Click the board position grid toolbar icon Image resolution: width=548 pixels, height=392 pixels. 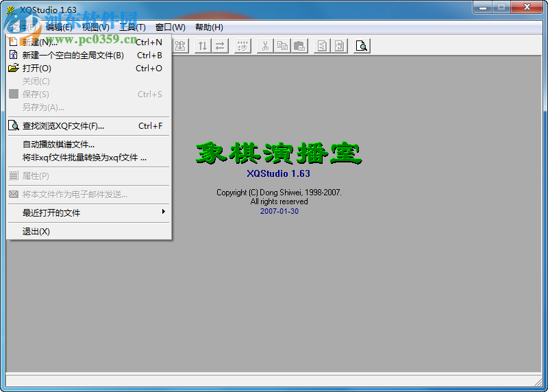coord(242,46)
